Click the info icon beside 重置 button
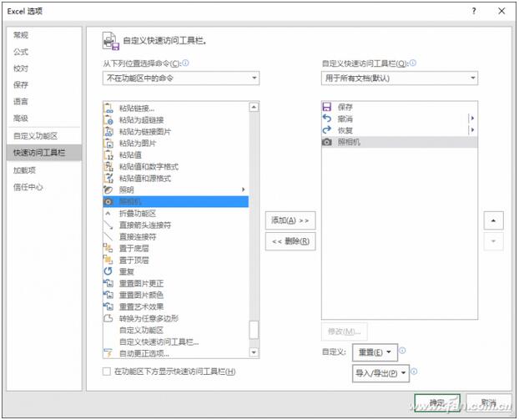 [402, 351]
